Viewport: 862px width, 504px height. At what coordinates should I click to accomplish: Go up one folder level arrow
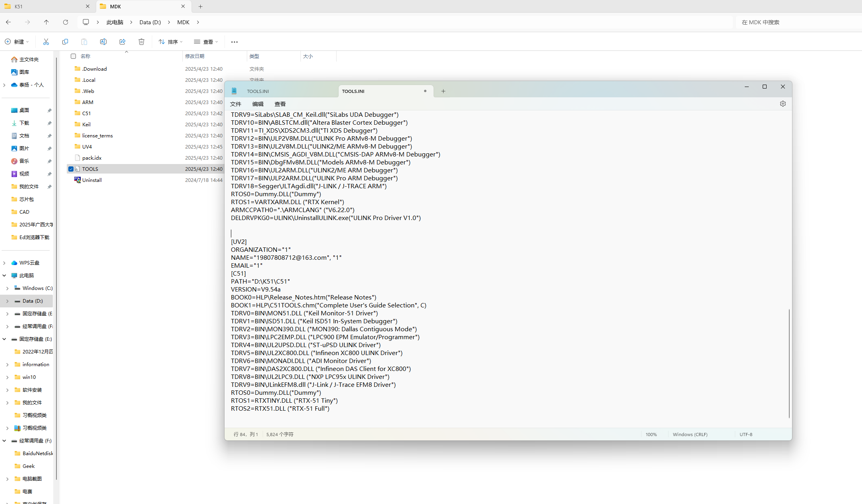pyautogui.click(x=46, y=22)
